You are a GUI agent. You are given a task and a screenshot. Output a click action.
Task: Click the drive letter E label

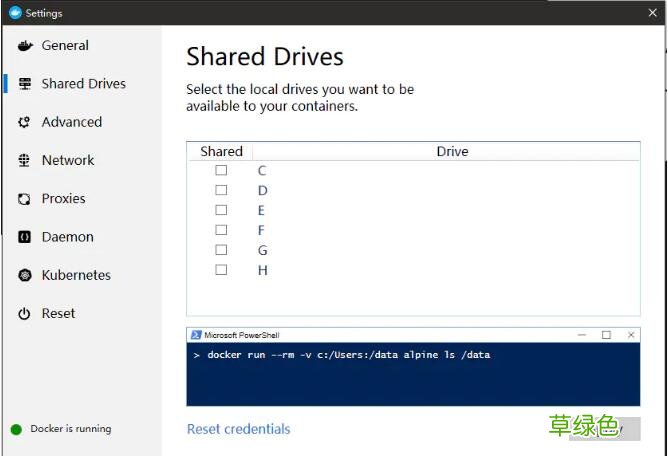[x=261, y=211]
